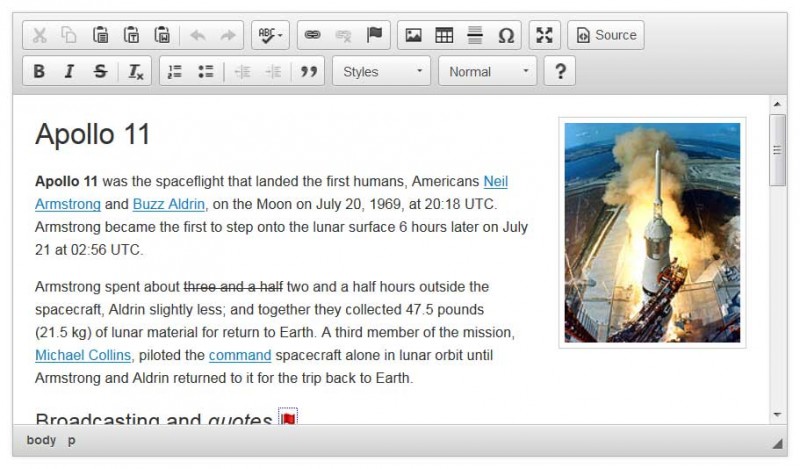Open the Styles dropdown
The width and height of the screenshot is (800, 469).
pyautogui.click(x=381, y=71)
